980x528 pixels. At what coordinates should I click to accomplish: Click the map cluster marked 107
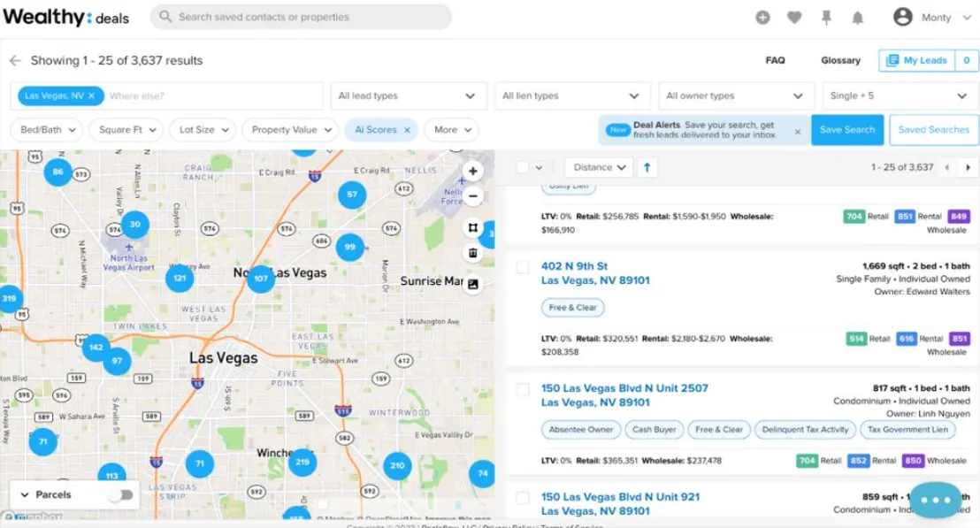coord(261,279)
